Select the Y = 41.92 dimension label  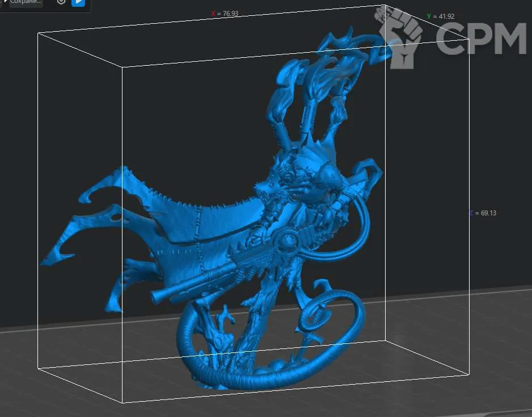pyautogui.click(x=440, y=16)
